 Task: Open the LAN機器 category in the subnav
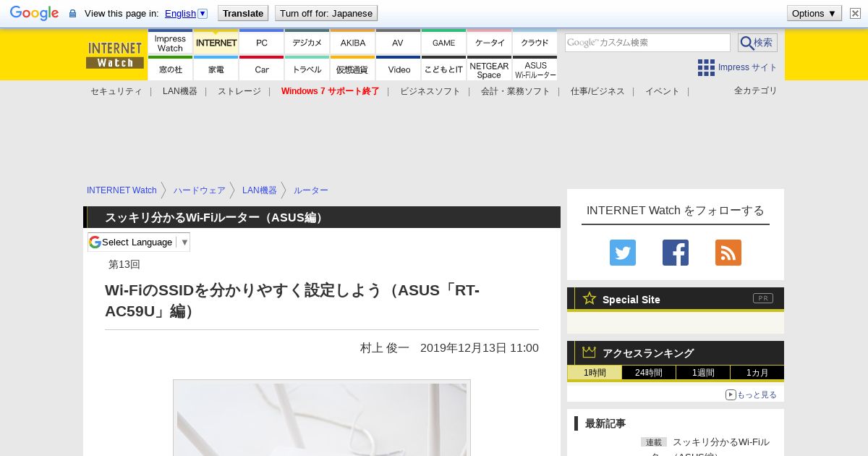point(179,91)
